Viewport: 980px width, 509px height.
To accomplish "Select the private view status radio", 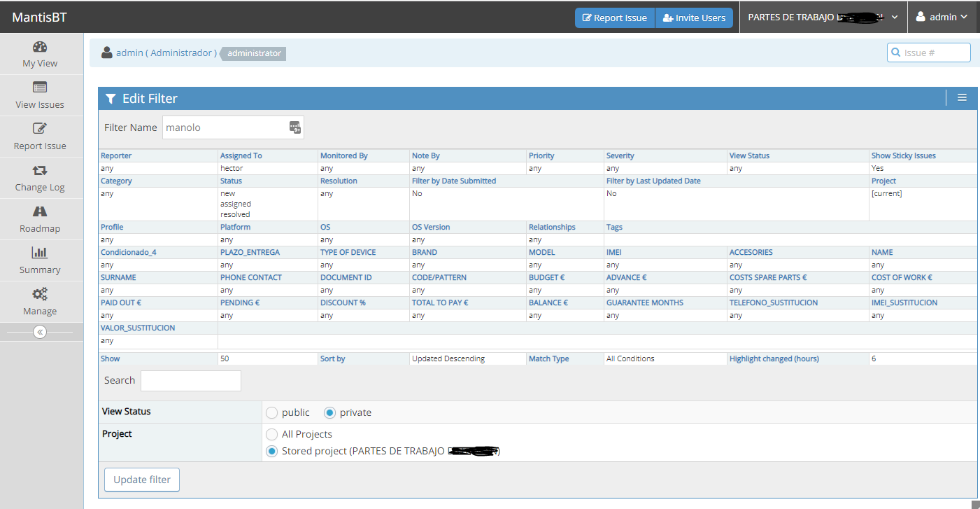I will click(x=329, y=412).
